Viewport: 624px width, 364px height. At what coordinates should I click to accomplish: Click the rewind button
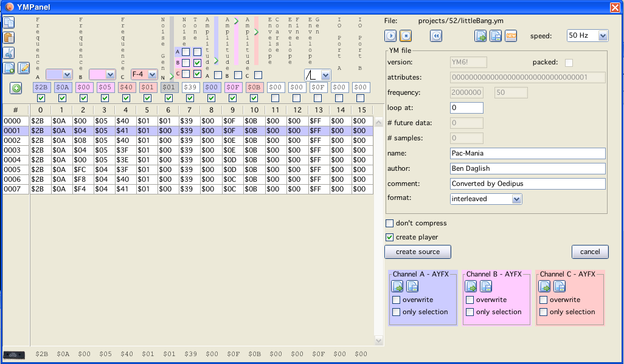(436, 36)
